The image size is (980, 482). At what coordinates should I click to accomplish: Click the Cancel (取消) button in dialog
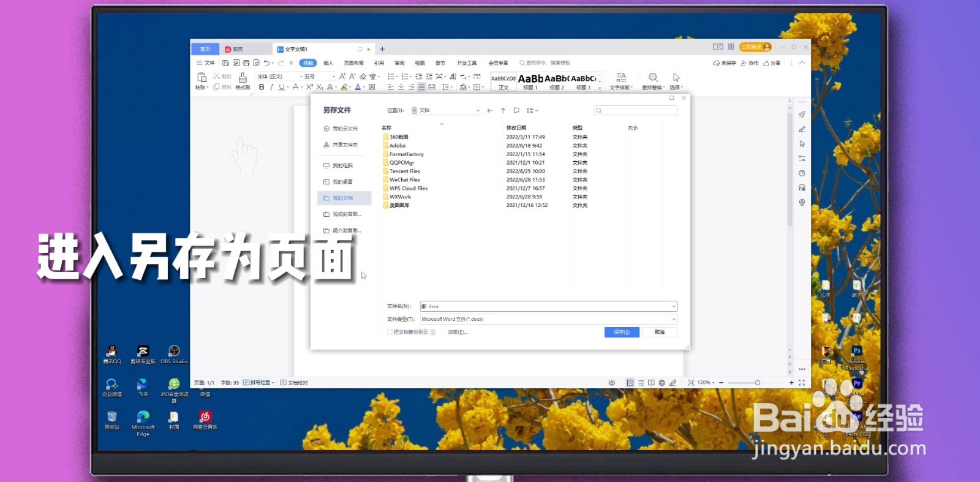click(660, 332)
